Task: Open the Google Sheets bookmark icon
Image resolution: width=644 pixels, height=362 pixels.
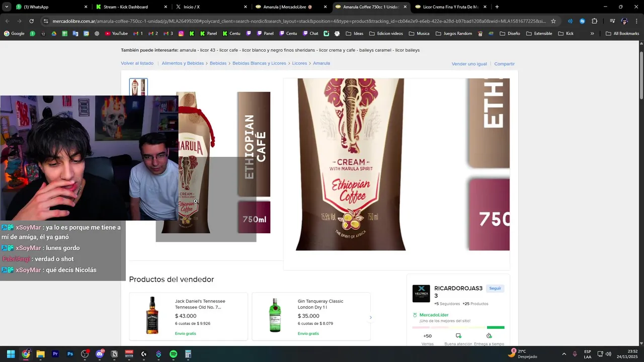Action: coord(64,34)
